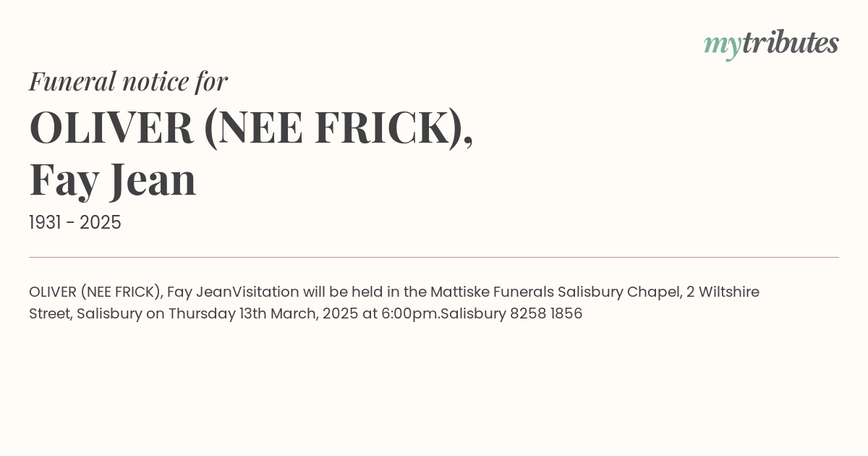
Task: Select the green "my" in the logo
Action: tap(723, 47)
